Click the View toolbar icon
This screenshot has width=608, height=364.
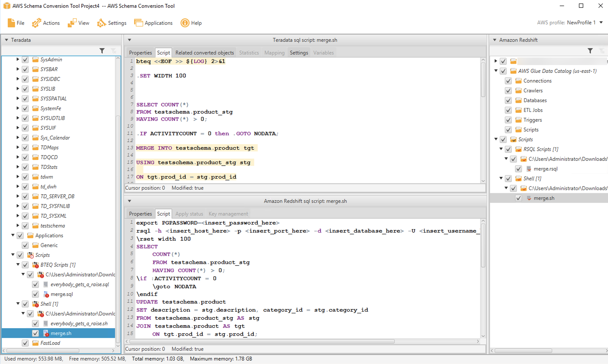[72, 23]
